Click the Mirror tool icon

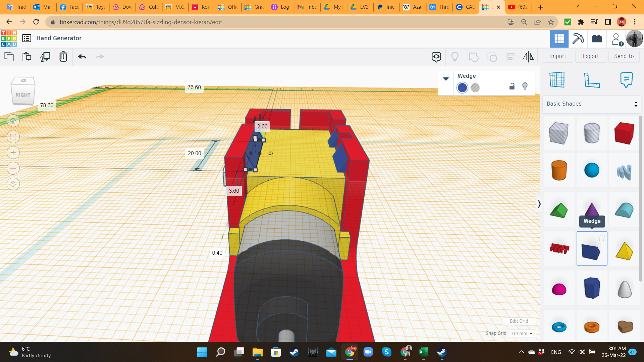click(528, 57)
